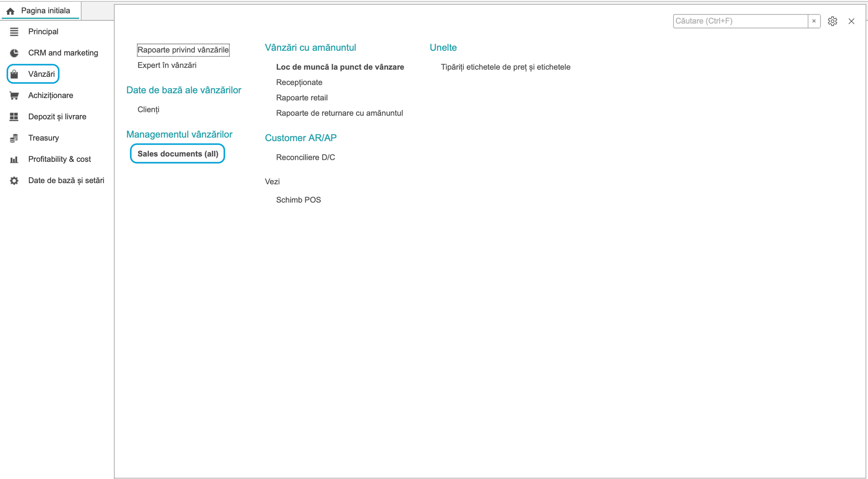The width and height of the screenshot is (868, 479).
Task: Click the Date de bază ale vânzărilor heading
Action: 184,90
